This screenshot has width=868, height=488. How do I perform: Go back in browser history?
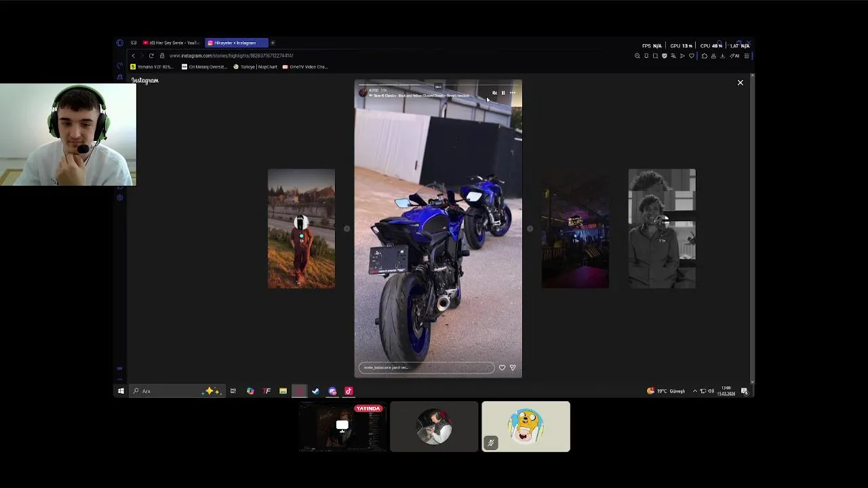point(134,56)
